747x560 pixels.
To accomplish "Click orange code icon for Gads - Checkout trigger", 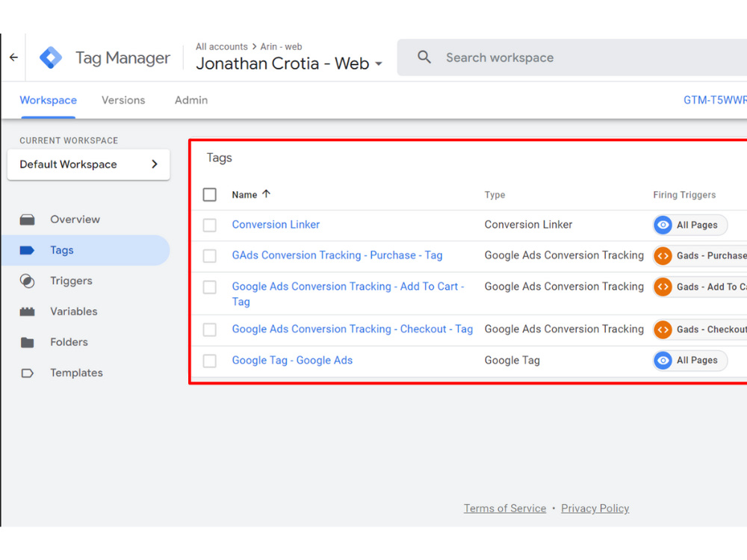I will (x=663, y=329).
